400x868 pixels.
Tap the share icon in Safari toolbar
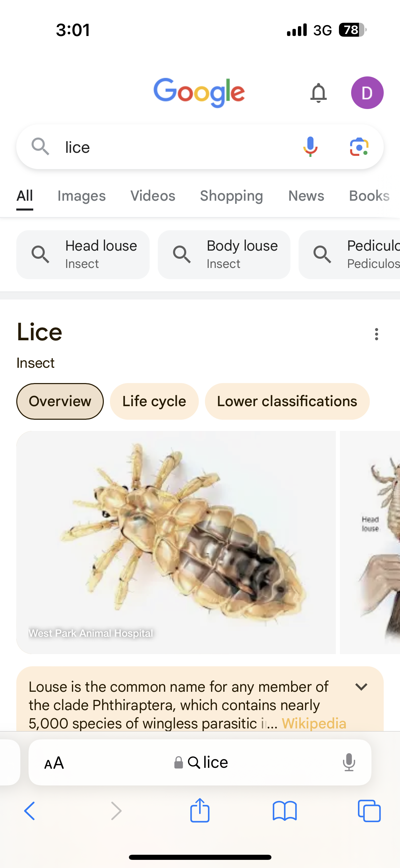(x=200, y=811)
